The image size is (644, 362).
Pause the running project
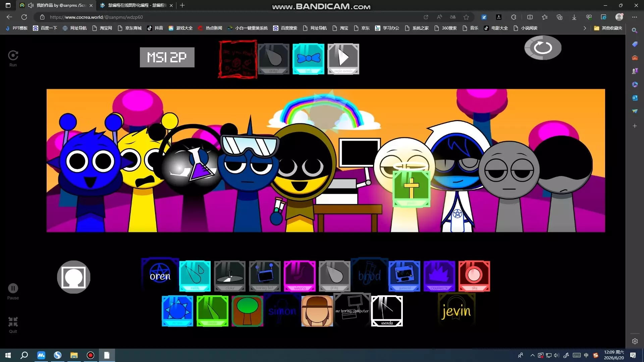13,291
